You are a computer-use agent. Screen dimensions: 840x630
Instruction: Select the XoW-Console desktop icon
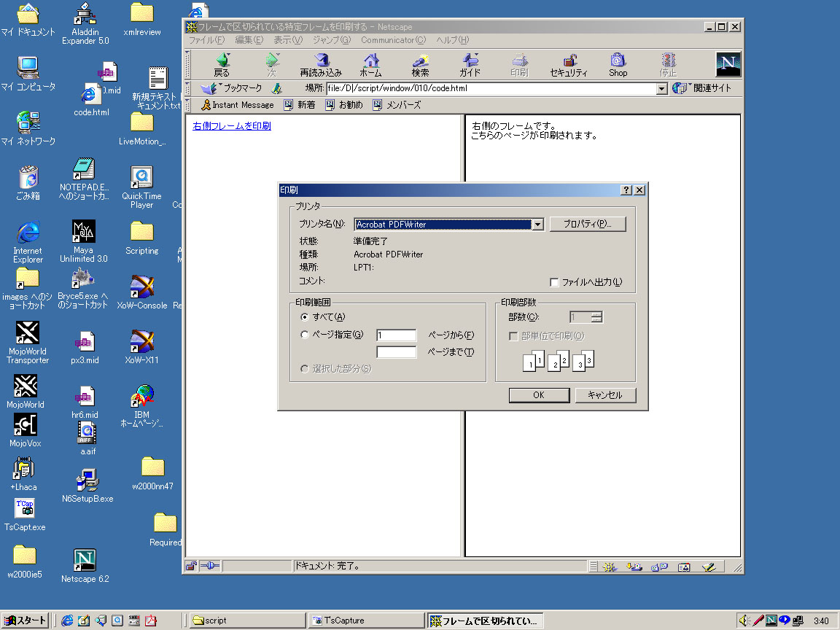(x=142, y=292)
